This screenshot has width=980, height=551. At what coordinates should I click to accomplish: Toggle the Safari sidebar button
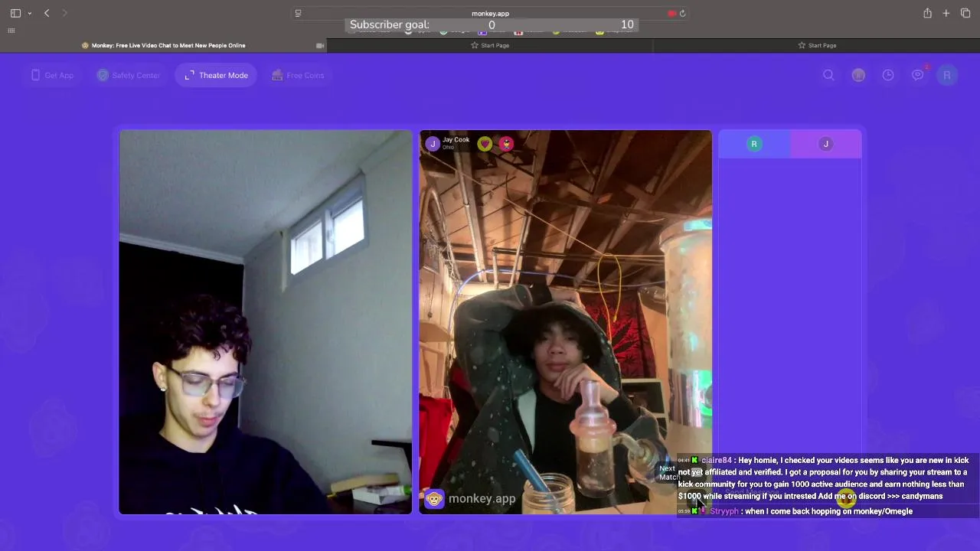pyautogui.click(x=15, y=13)
